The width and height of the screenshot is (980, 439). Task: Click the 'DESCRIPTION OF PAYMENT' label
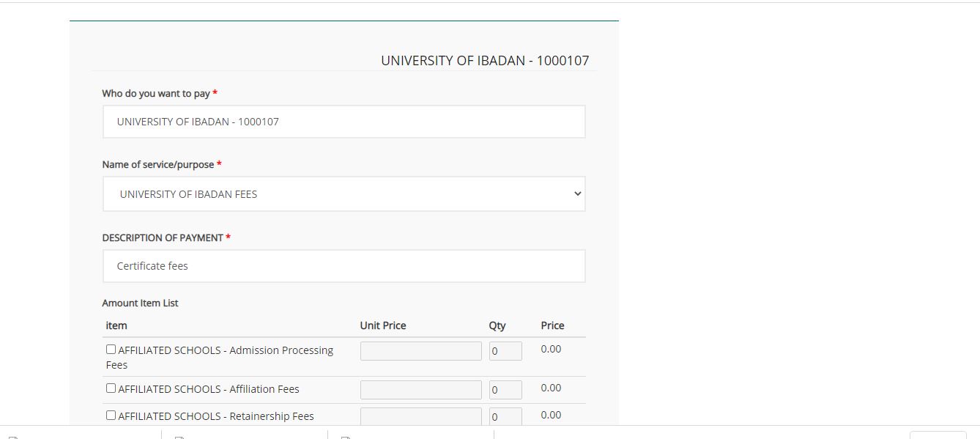[x=163, y=237]
